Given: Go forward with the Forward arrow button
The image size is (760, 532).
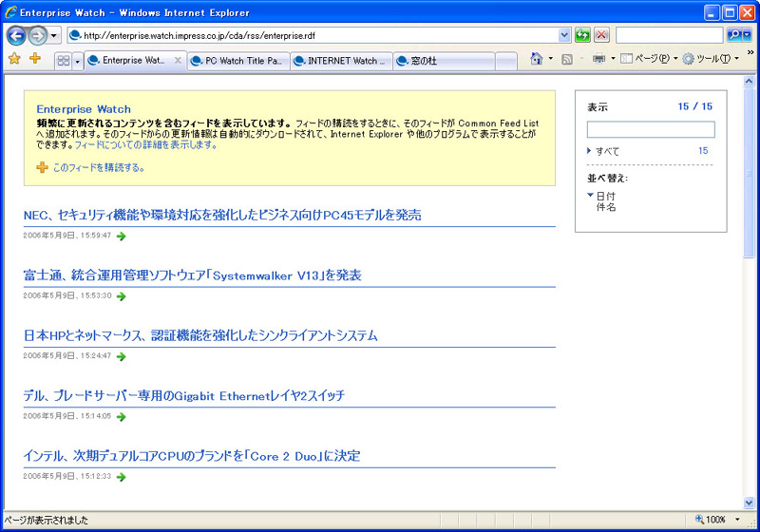Looking at the screenshot, I should (37, 35).
